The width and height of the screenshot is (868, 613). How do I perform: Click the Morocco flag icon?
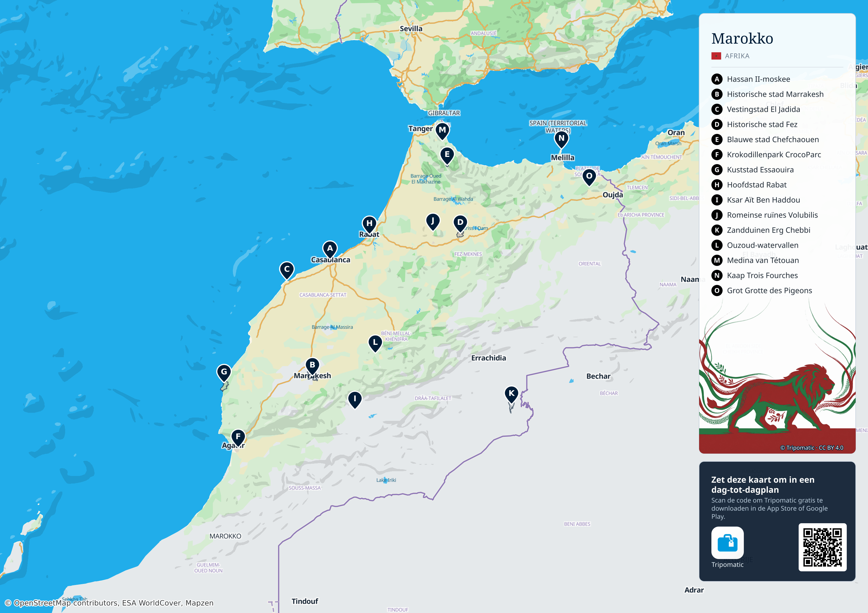click(x=716, y=56)
